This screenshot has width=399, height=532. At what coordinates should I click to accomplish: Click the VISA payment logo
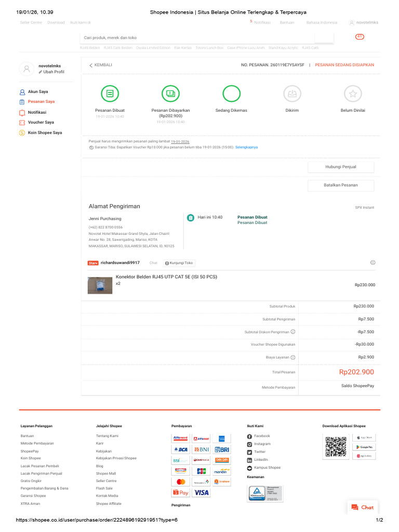click(x=201, y=493)
